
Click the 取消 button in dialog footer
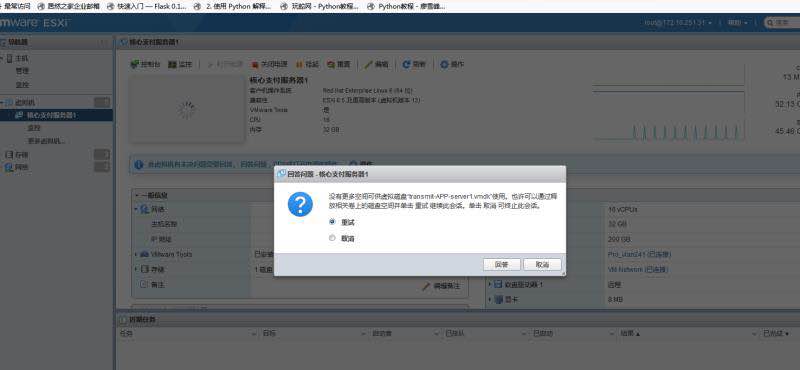tap(542, 265)
